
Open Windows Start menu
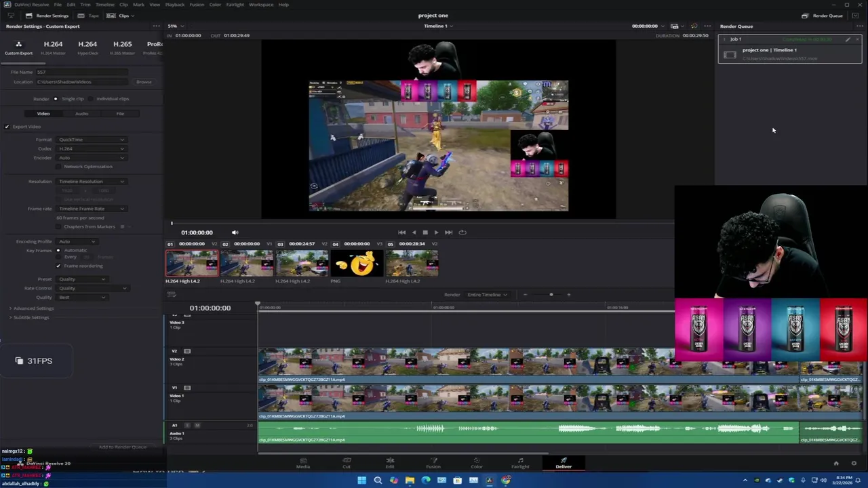[362, 481]
